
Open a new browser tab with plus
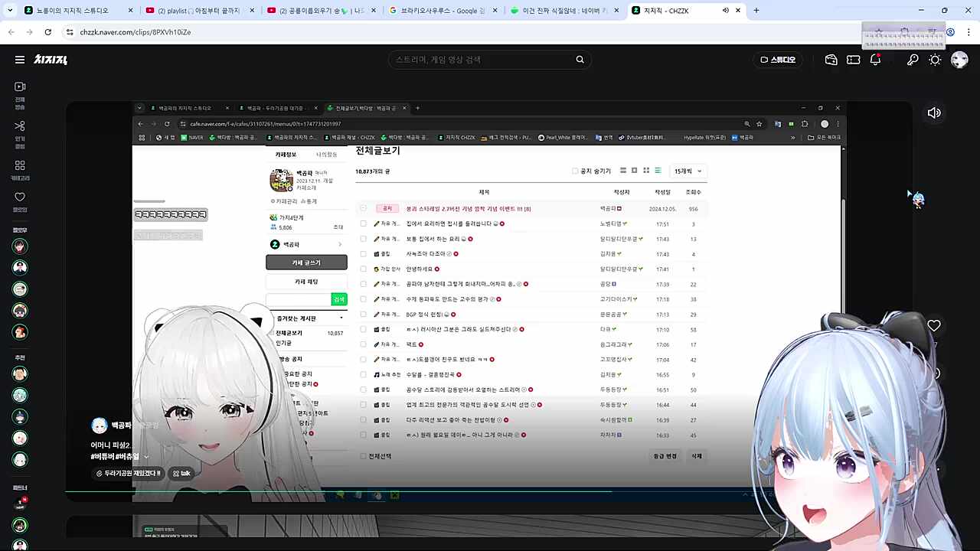(x=756, y=11)
